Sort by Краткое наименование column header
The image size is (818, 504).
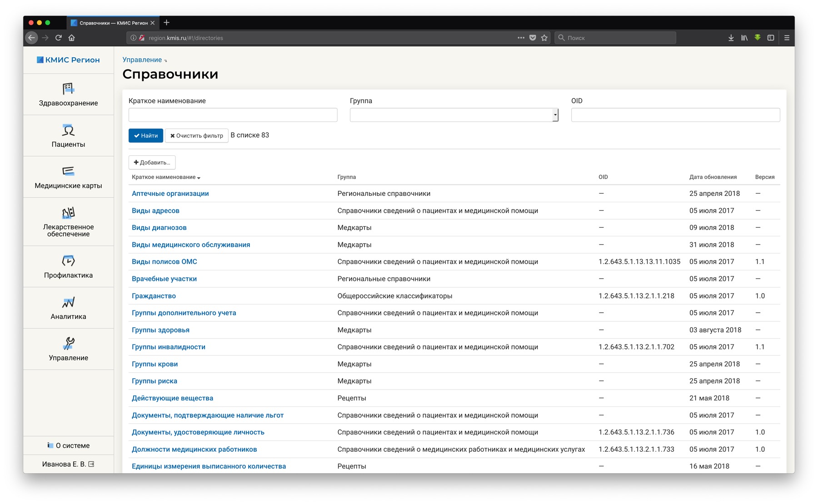tap(166, 177)
